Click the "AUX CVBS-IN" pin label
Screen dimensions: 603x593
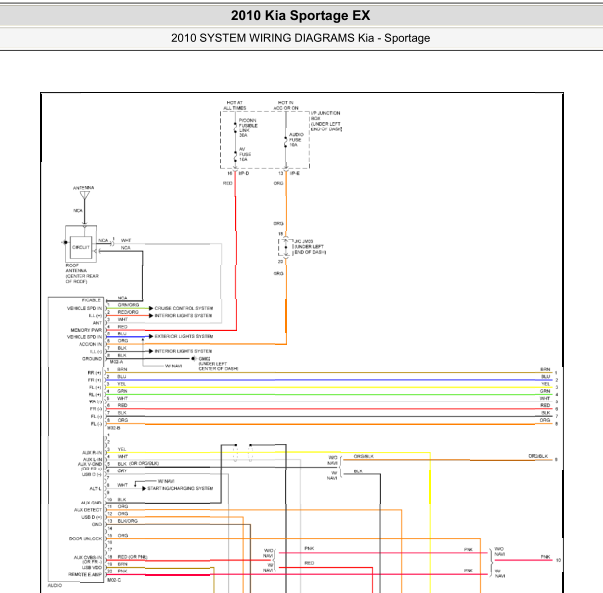click(x=88, y=558)
